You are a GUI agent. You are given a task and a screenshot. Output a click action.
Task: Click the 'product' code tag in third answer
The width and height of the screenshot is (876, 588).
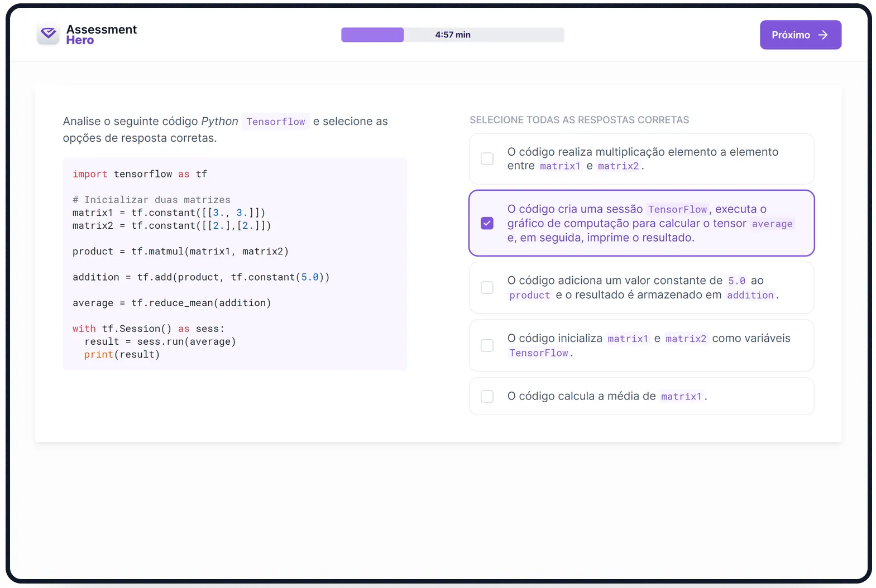click(530, 295)
